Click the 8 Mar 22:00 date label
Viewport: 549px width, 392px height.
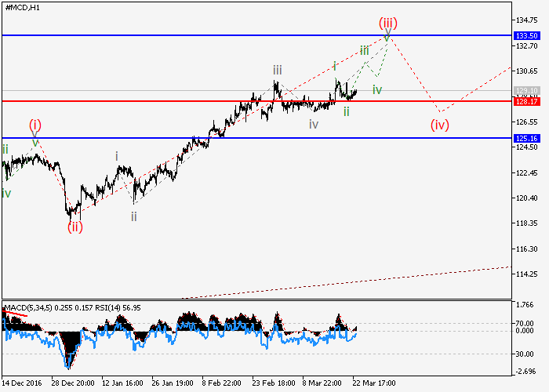pos(322,383)
